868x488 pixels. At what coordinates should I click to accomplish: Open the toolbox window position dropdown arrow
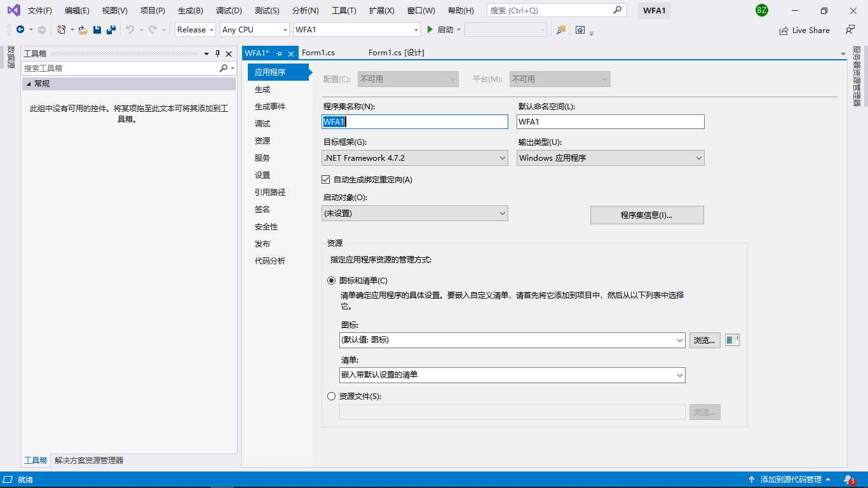click(207, 54)
